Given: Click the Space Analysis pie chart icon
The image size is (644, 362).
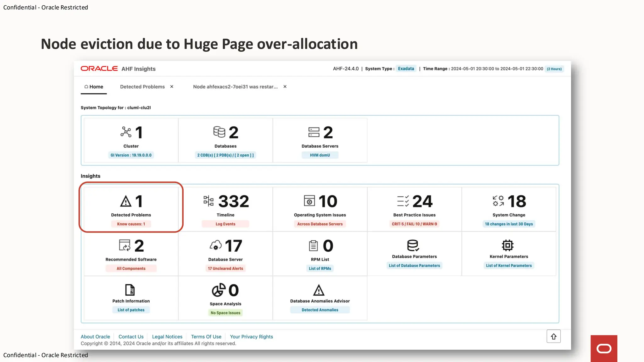Looking at the screenshot, I should coord(219,290).
